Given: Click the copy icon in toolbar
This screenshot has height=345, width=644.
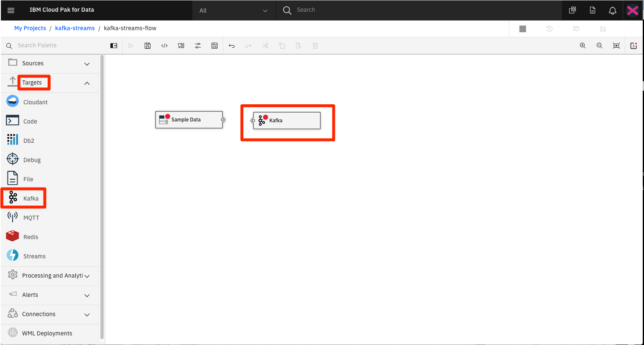Looking at the screenshot, I should coord(282,46).
